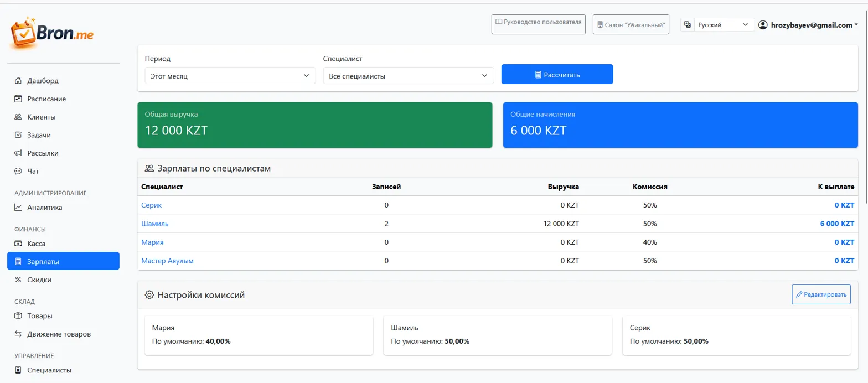Expand the Специалист dropdown
Viewport: 868px width, 383px height.
408,76
